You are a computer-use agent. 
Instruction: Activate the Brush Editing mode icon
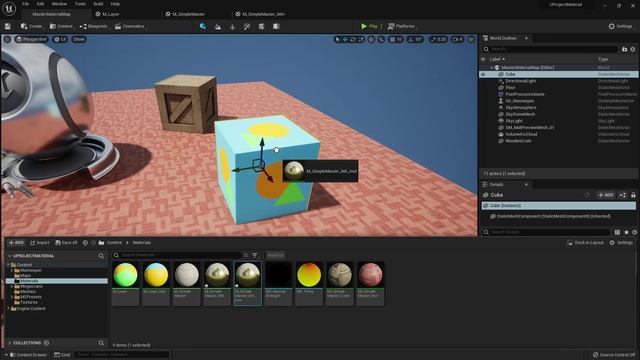click(276, 27)
